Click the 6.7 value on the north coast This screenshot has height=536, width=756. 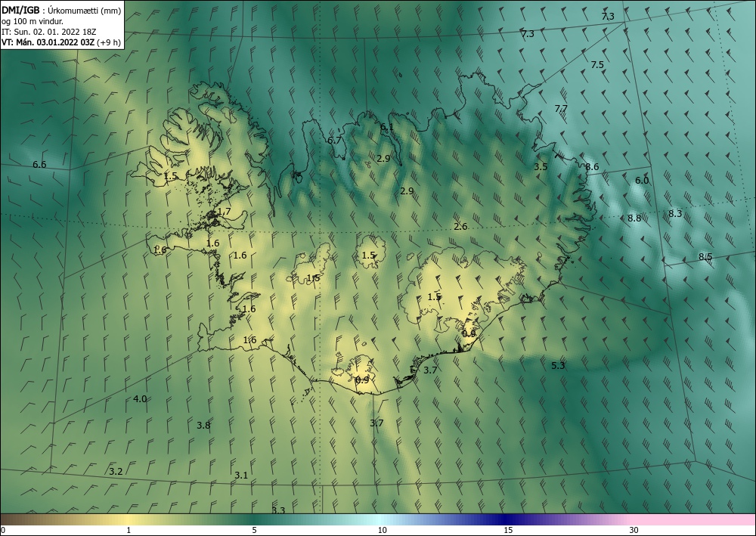334,141
